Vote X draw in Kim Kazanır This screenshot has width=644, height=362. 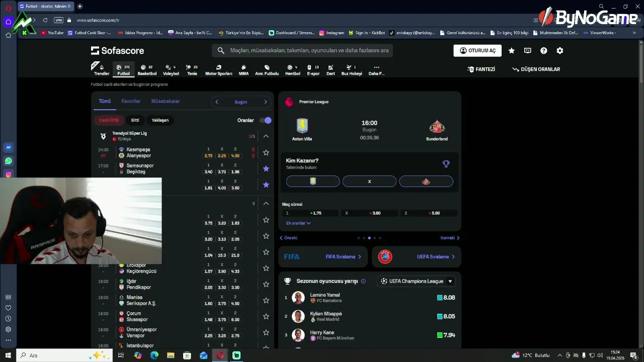point(369,182)
